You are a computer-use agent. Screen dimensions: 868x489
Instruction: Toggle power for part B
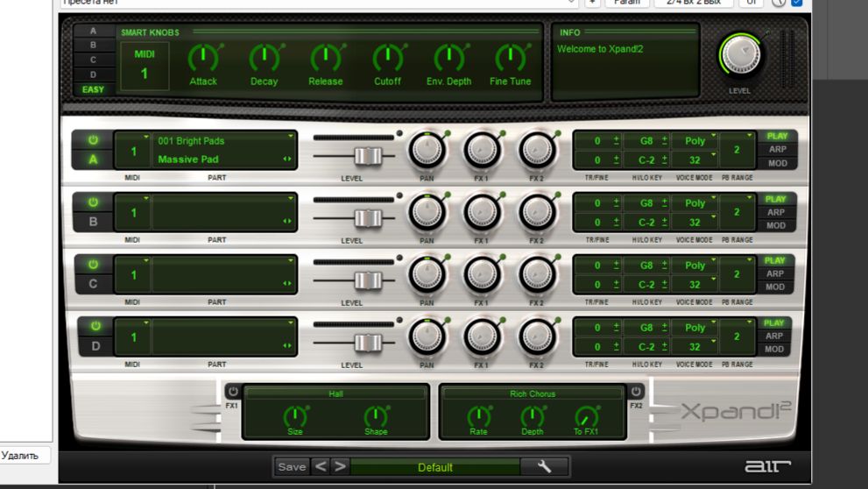click(x=93, y=202)
